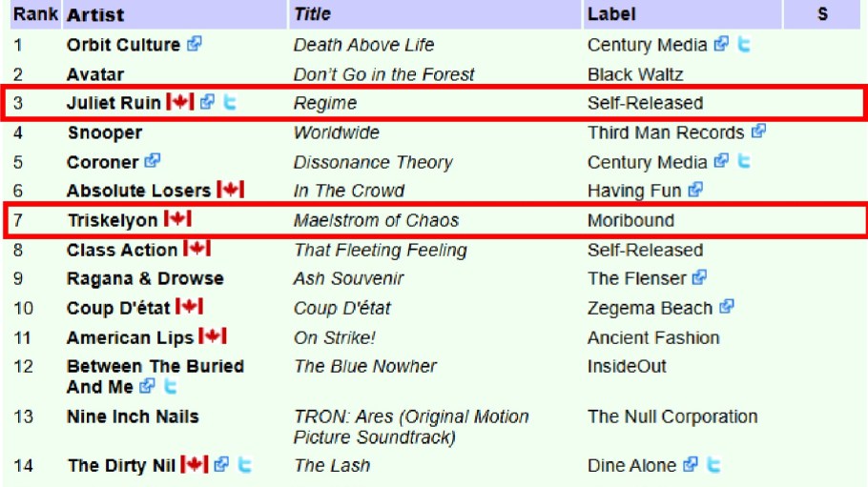The height and width of the screenshot is (487, 868).
Task: Click the highlighted Triskelyon row's Moribound label
Action: click(x=630, y=220)
